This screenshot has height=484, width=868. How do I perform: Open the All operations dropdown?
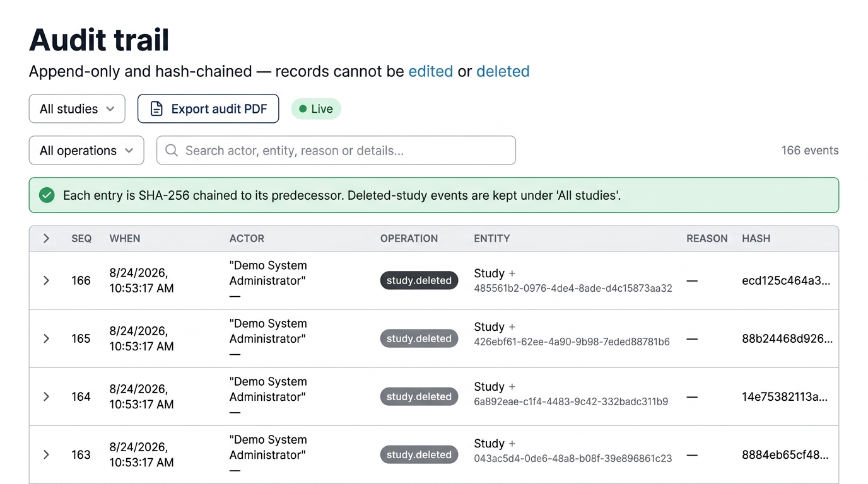click(86, 151)
